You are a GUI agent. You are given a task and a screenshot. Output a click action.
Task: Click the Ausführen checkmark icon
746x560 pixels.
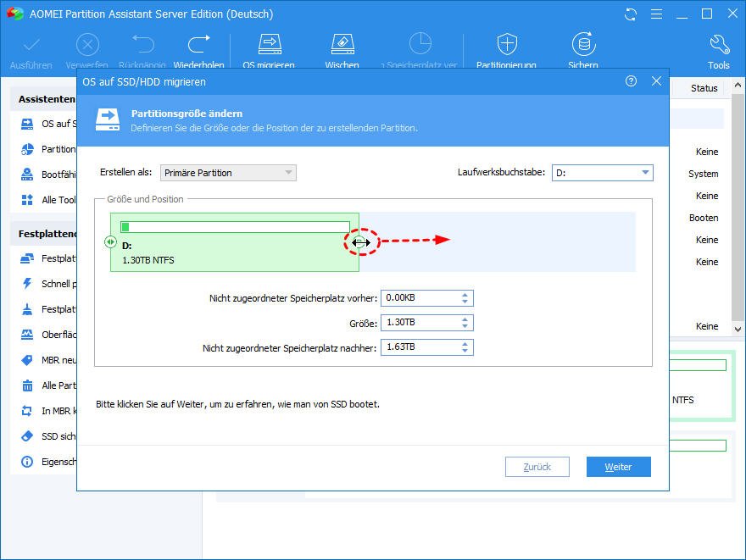pos(31,45)
